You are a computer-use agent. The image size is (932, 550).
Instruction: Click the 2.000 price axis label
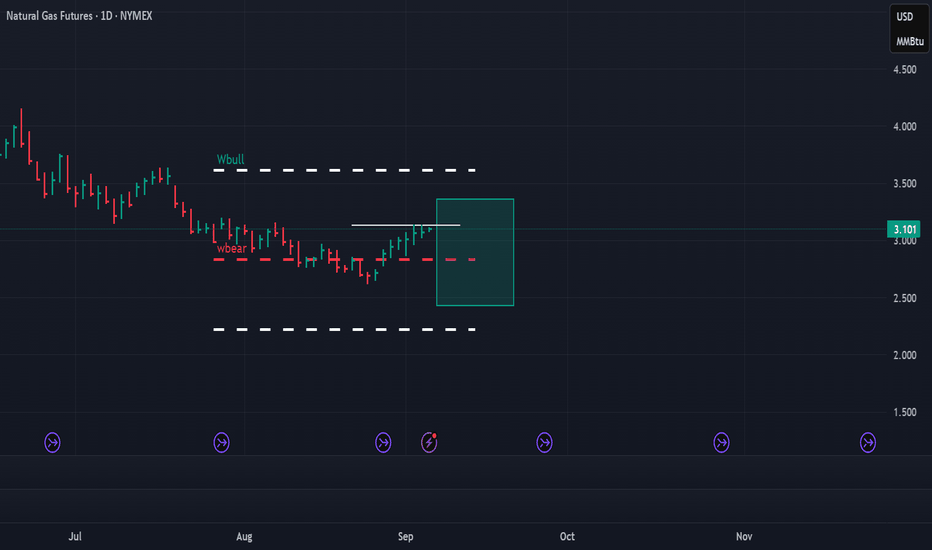click(905, 355)
